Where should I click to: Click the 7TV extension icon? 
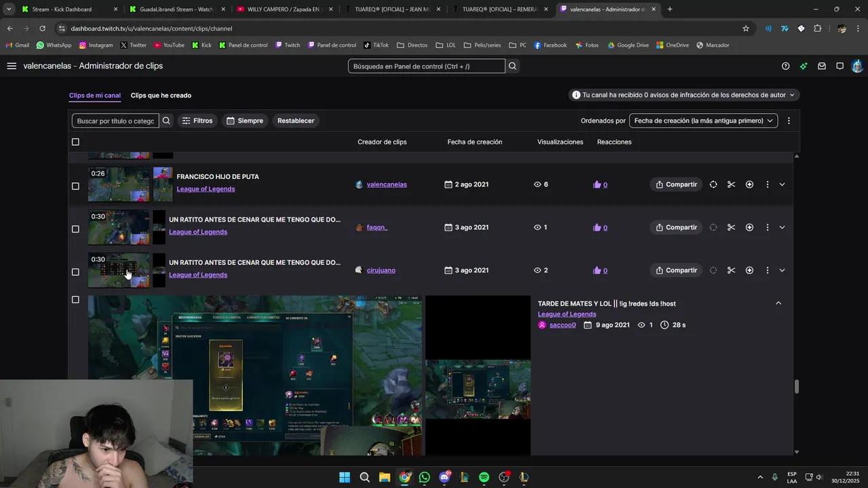(x=785, y=28)
